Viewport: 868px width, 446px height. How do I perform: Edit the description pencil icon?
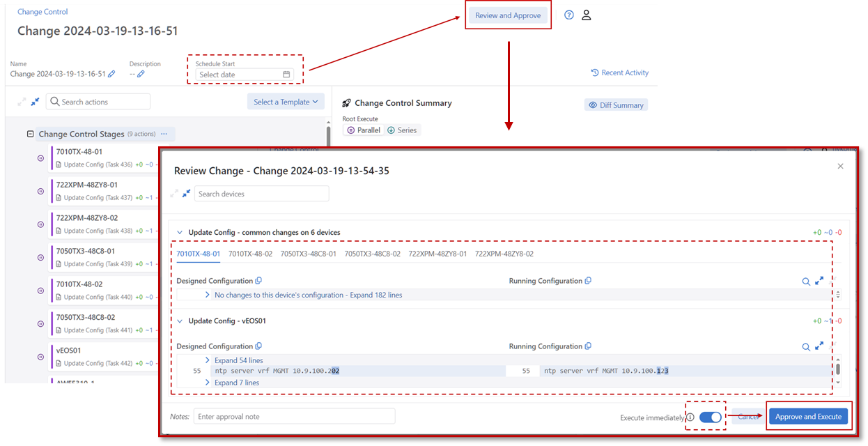(141, 74)
